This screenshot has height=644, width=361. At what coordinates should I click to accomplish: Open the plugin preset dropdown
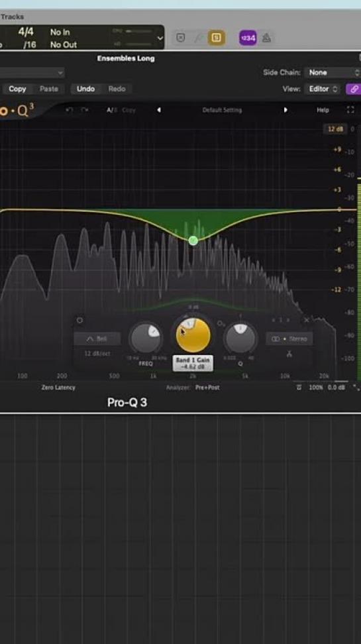click(x=32, y=73)
